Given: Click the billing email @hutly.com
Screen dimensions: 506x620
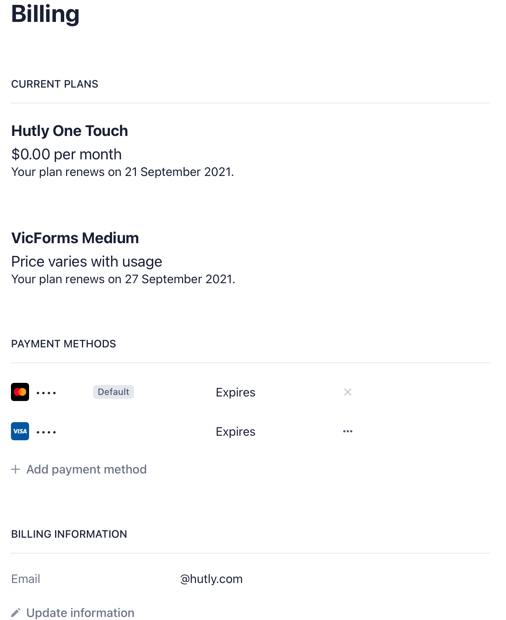Looking at the screenshot, I should tap(211, 579).
